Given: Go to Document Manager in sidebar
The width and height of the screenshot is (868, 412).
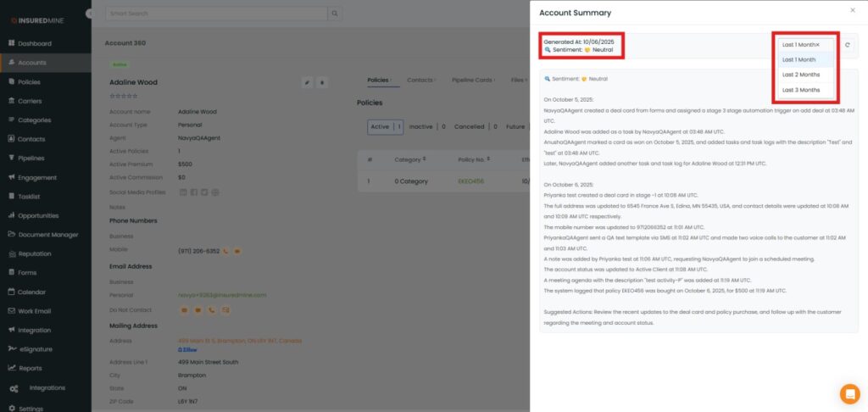Looking at the screenshot, I should pos(47,235).
